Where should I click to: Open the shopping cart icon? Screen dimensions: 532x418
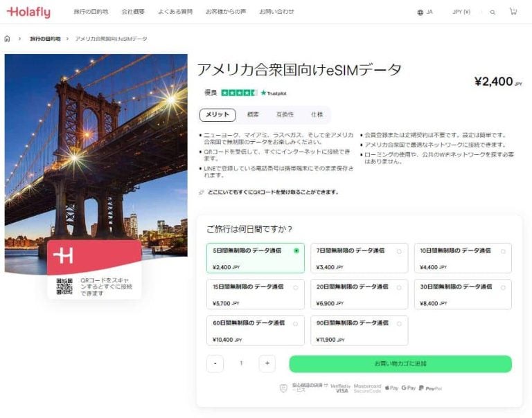coord(513,12)
